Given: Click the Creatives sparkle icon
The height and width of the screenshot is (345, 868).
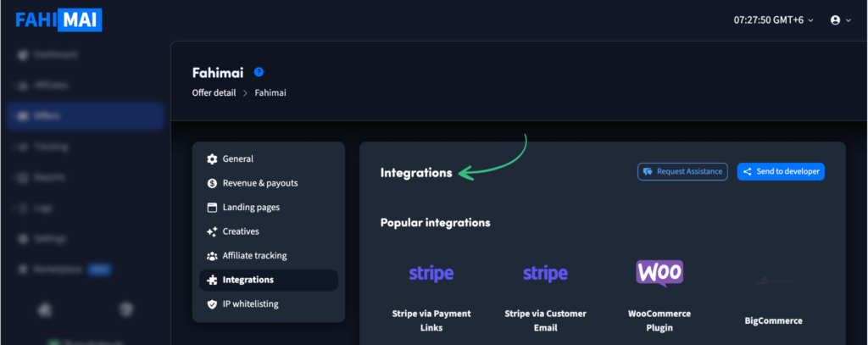Looking at the screenshot, I should [x=212, y=231].
